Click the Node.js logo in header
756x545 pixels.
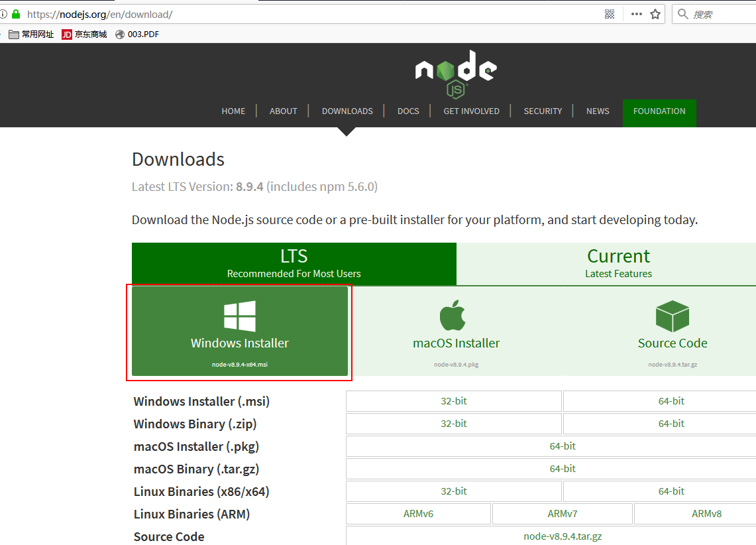click(456, 74)
